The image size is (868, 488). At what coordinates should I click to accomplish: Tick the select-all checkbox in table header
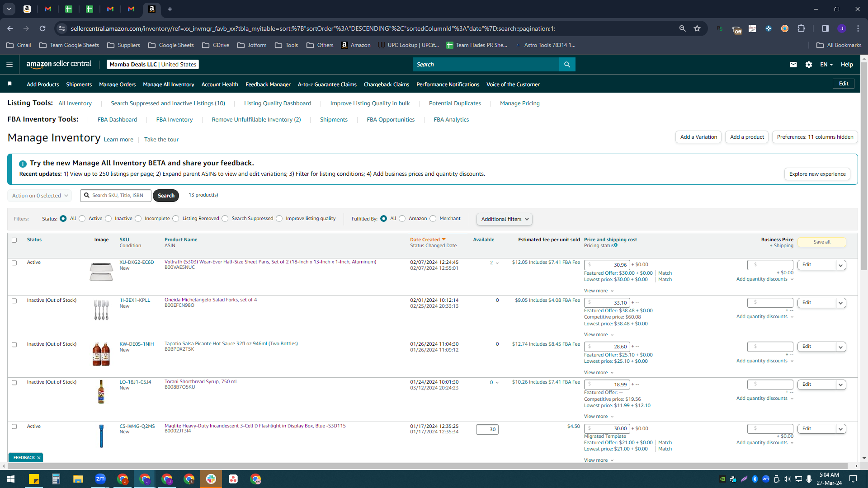point(14,240)
